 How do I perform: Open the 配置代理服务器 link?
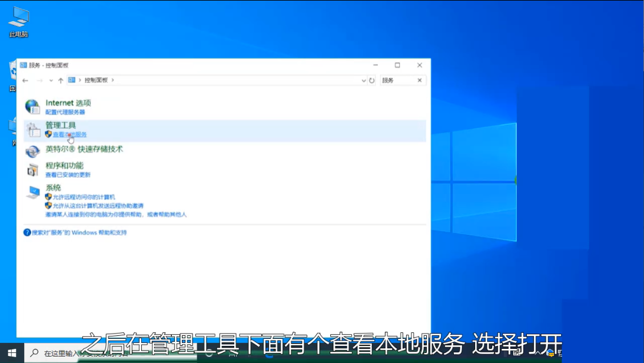click(65, 112)
